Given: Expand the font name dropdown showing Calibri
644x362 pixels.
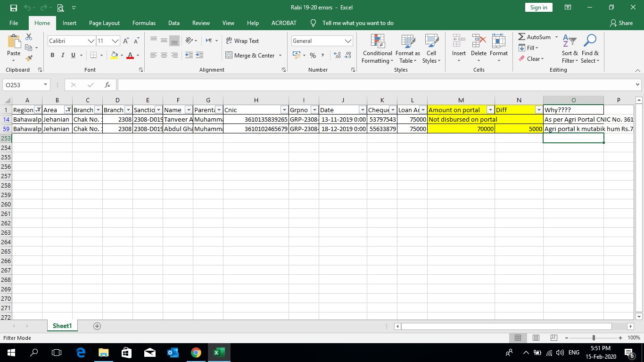Looking at the screenshot, I should [x=92, y=41].
